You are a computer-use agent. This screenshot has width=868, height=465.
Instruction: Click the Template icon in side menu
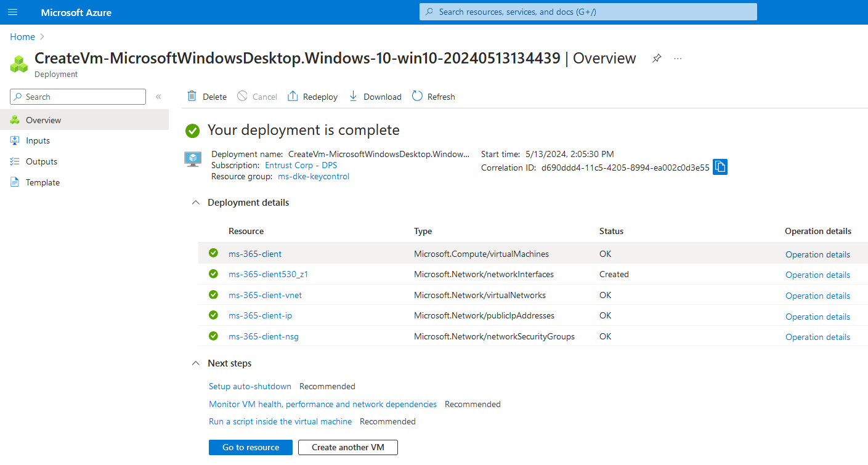[x=15, y=182]
